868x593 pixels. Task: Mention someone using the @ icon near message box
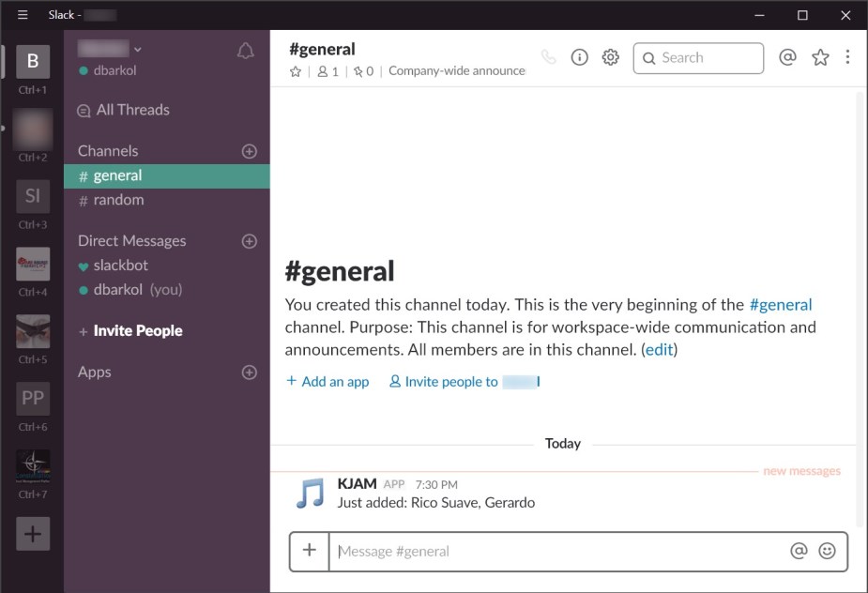pos(799,552)
